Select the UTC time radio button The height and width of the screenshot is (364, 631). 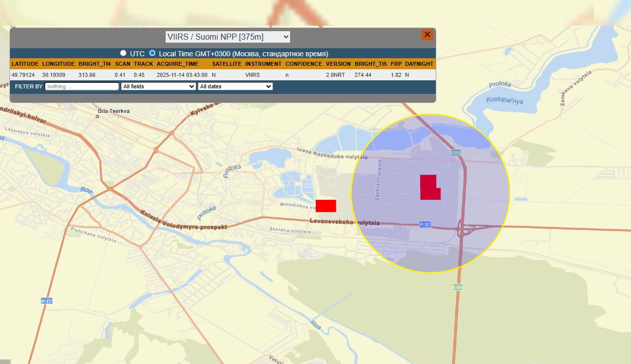[123, 53]
